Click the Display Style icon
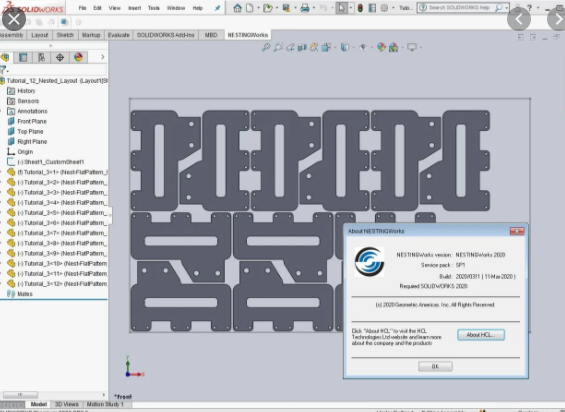This screenshot has width=565, height=412. point(345,47)
